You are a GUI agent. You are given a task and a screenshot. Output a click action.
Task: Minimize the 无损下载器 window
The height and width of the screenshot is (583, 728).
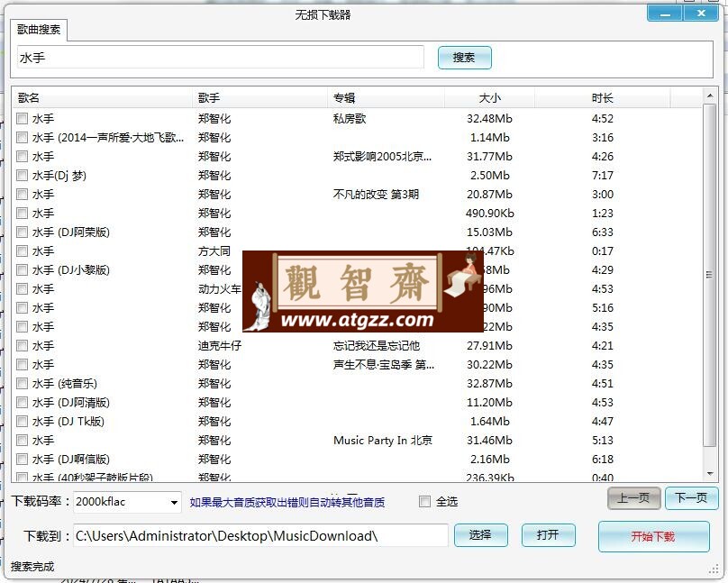[x=665, y=13]
